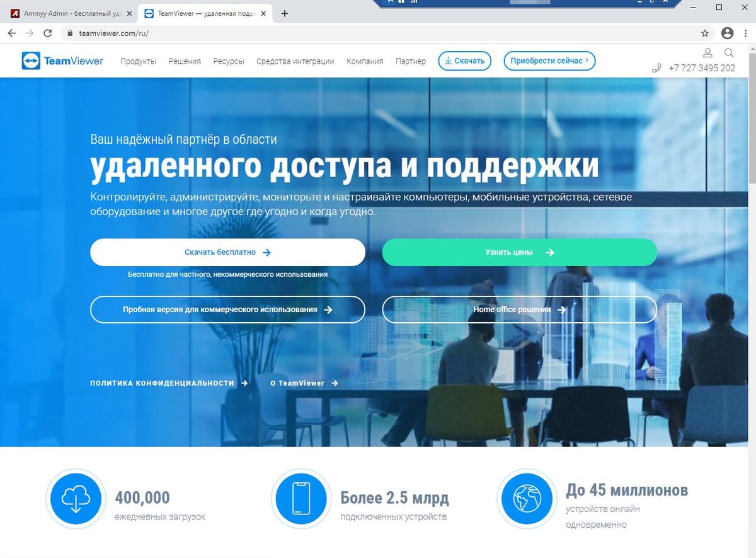Close the TeamViewer tab
Screen dimensions: 756x558
click(x=263, y=13)
